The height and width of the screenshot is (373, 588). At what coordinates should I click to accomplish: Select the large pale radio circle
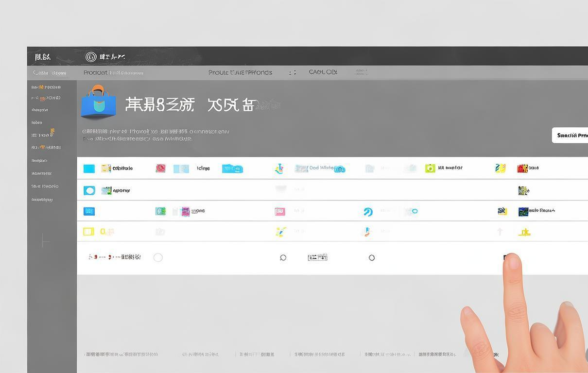(x=158, y=257)
